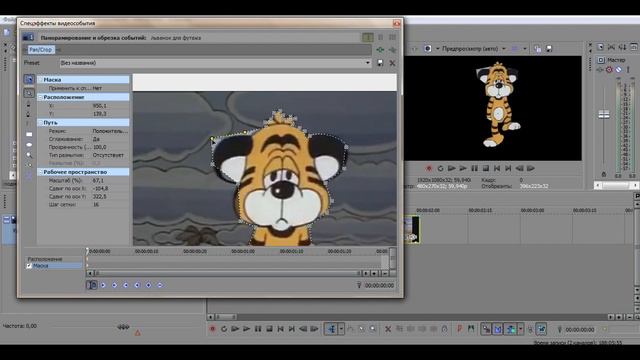Click stop in bottom transport bar
Image resolution: width=640 pixels, height=360 pixels.
point(269,329)
